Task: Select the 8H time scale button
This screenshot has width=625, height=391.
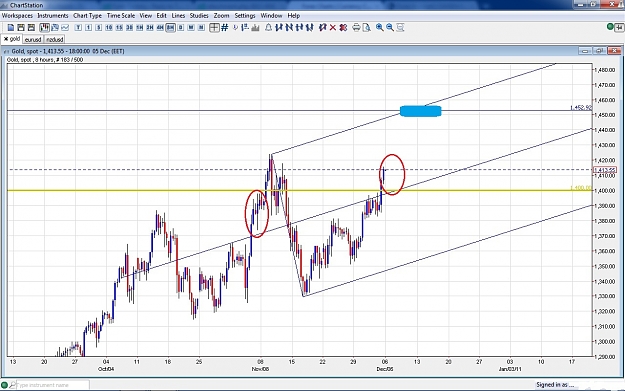Action: [x=170, y=28]
